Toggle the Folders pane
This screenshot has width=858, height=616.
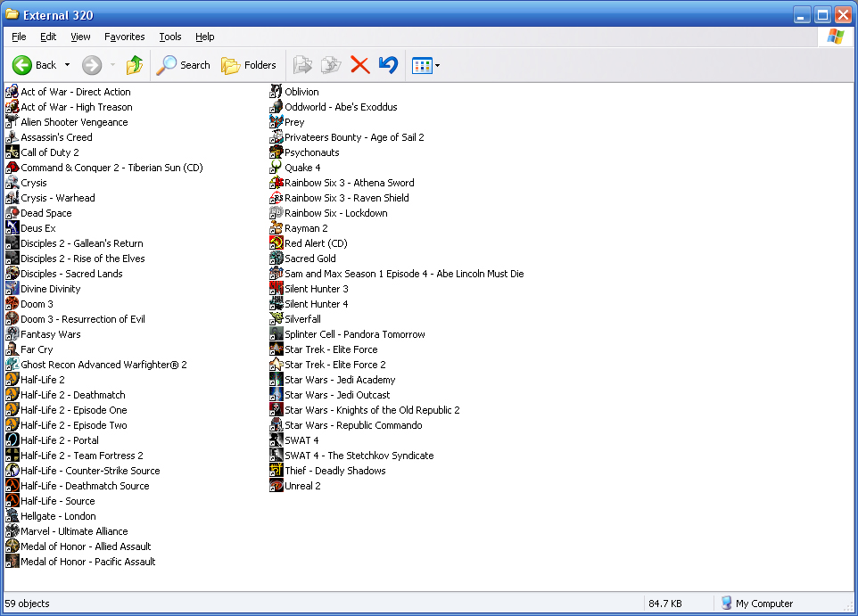[x=249, y=65]
